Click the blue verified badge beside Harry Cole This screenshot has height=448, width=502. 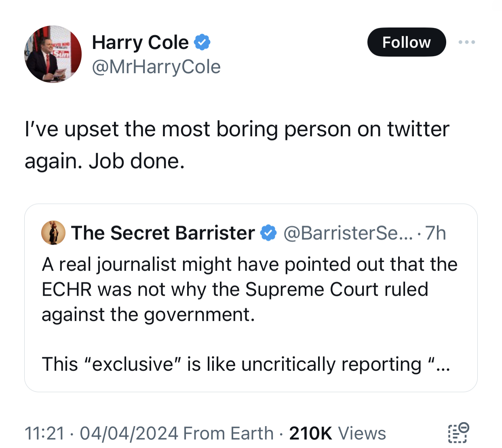pos(202,42)
